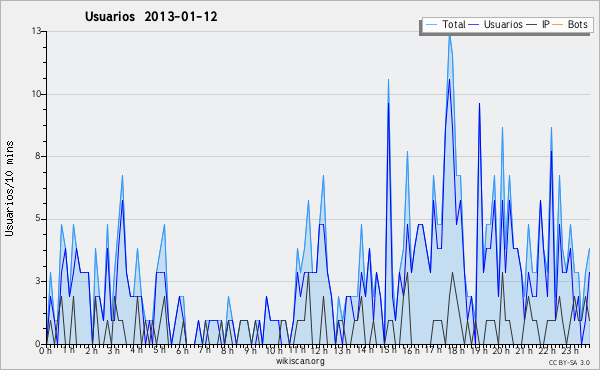Screen dimensions: 600x370
Task: Click the x-axis label '3 h'
Action: (x=114, y=350)
